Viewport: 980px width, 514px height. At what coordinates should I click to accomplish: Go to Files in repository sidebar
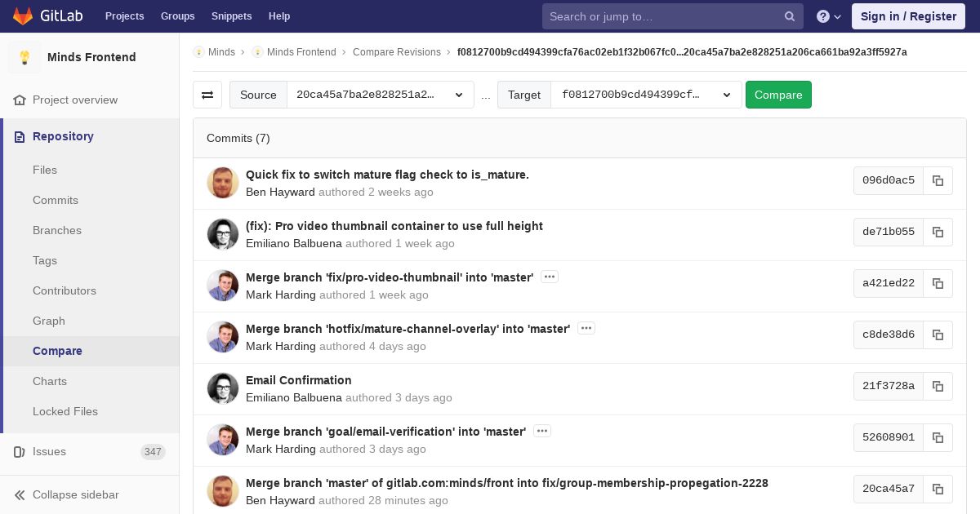[45, 170]
